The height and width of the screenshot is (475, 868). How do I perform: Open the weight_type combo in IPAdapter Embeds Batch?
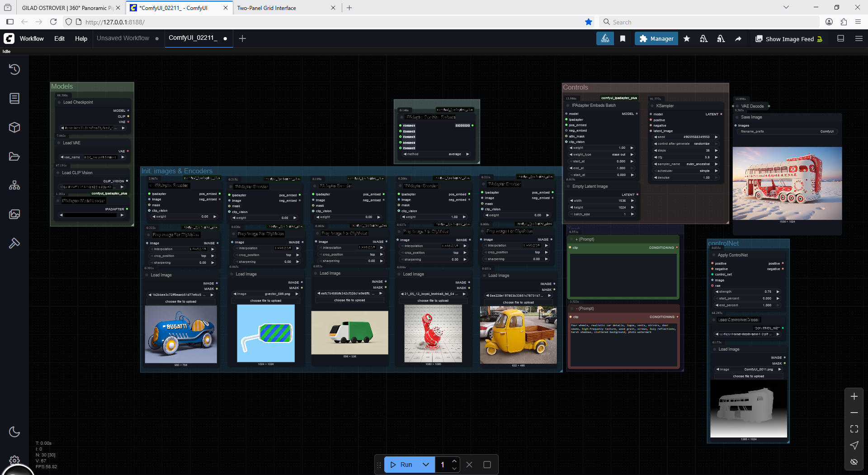pos(601,154)
